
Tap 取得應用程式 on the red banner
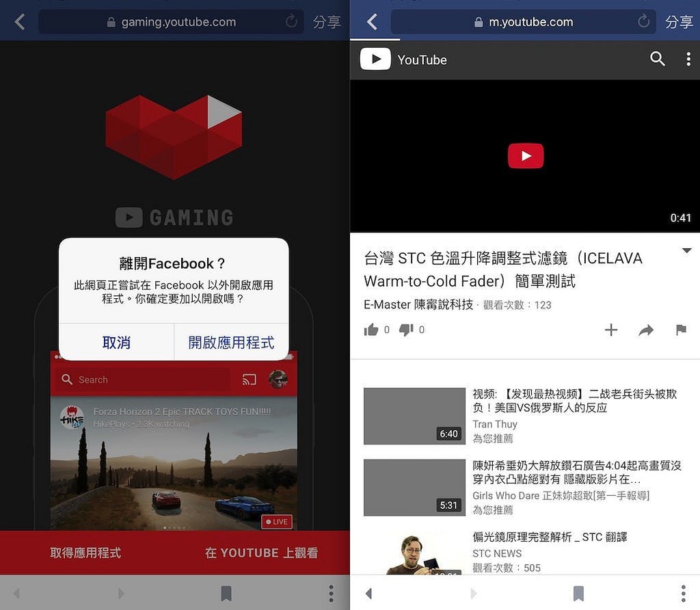[85, 553]
